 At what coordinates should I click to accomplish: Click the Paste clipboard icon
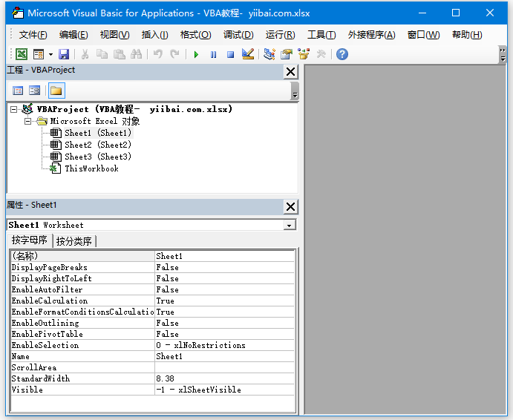(x=119, y=54)
